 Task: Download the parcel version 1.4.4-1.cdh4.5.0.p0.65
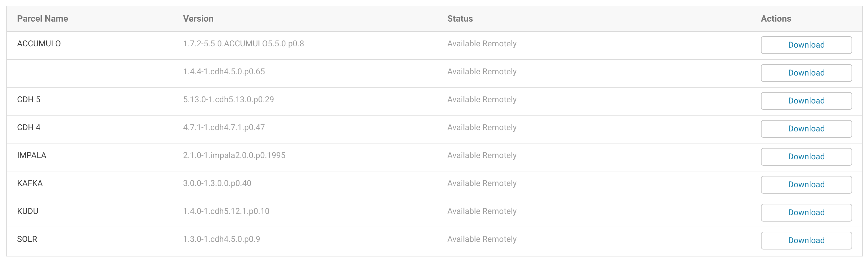coord(806,73)
